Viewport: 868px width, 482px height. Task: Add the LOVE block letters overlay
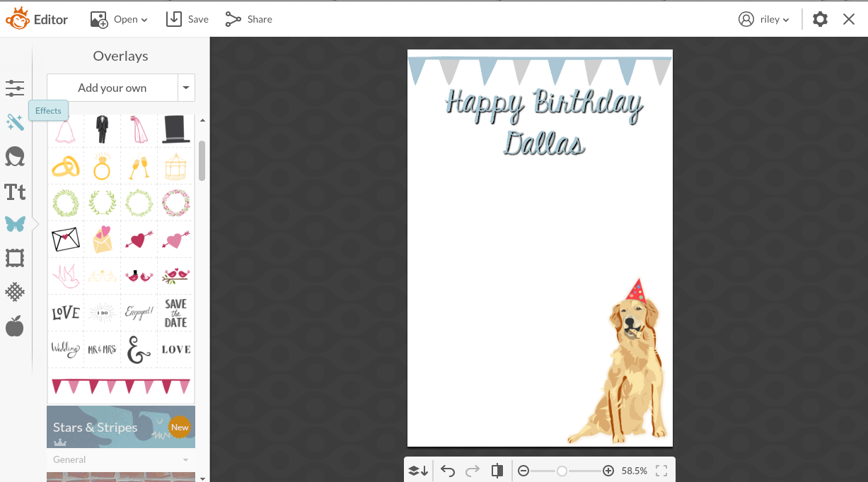[x=65, y=313]
